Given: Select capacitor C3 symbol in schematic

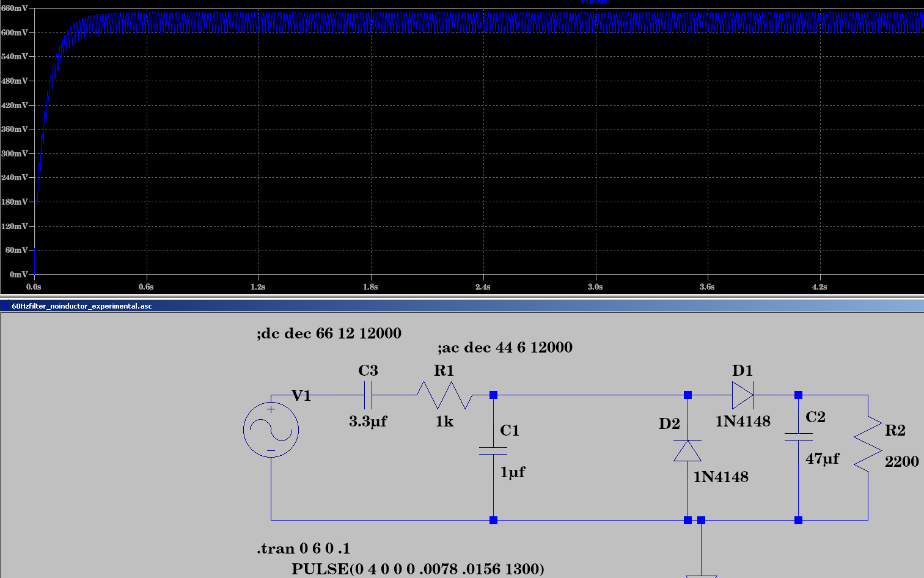Looking at the screenshot, I should pos(368,395).
